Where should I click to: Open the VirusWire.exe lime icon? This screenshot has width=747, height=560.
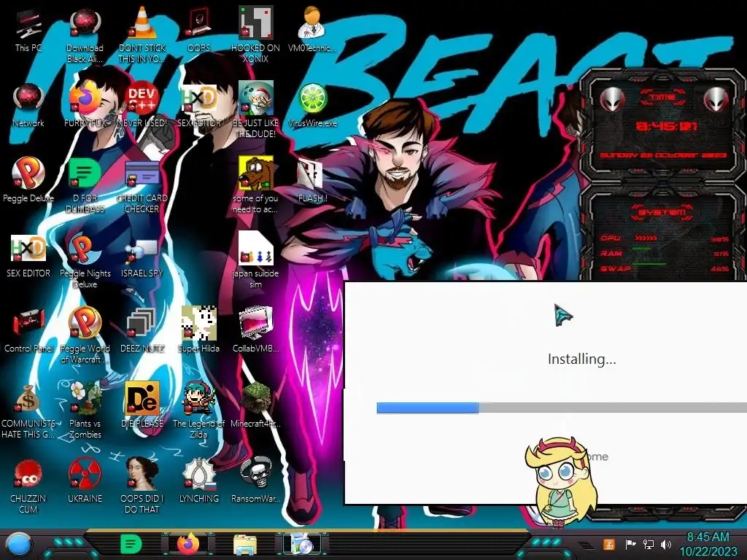click(312, 98)
